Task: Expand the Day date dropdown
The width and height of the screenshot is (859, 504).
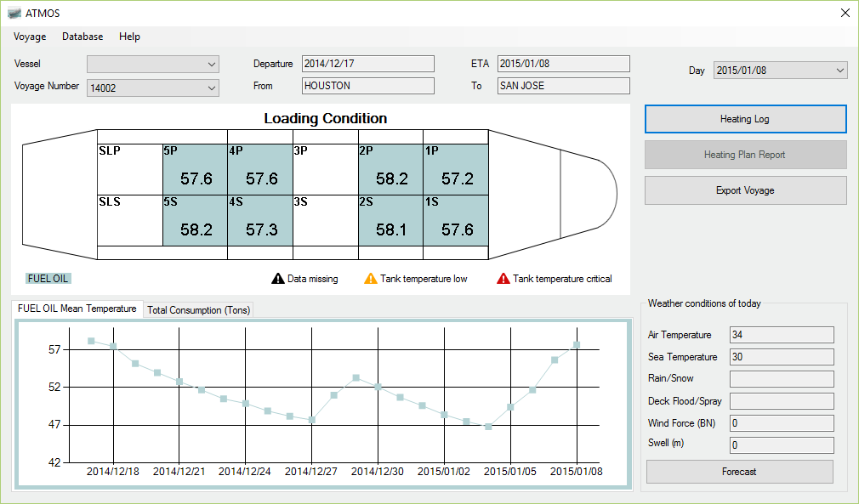Action: tap(839, 71)
